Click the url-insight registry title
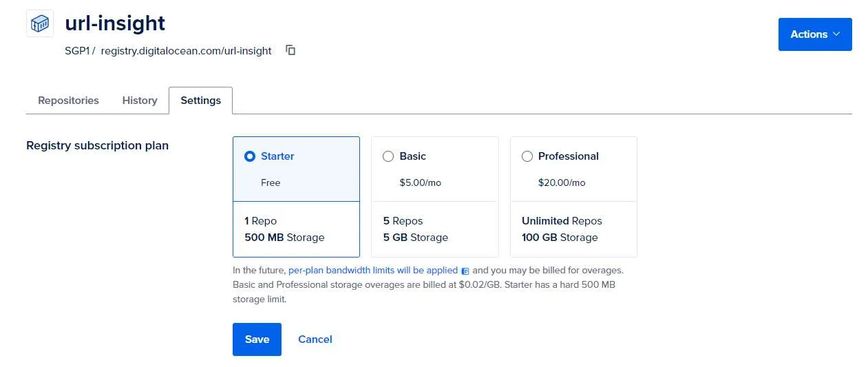 tap(115, 23)
